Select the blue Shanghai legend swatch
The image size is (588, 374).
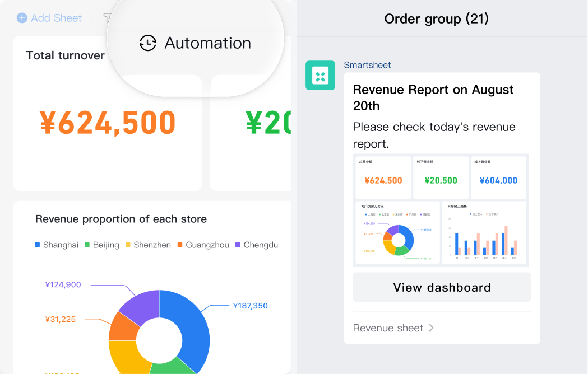click(38, 245)
